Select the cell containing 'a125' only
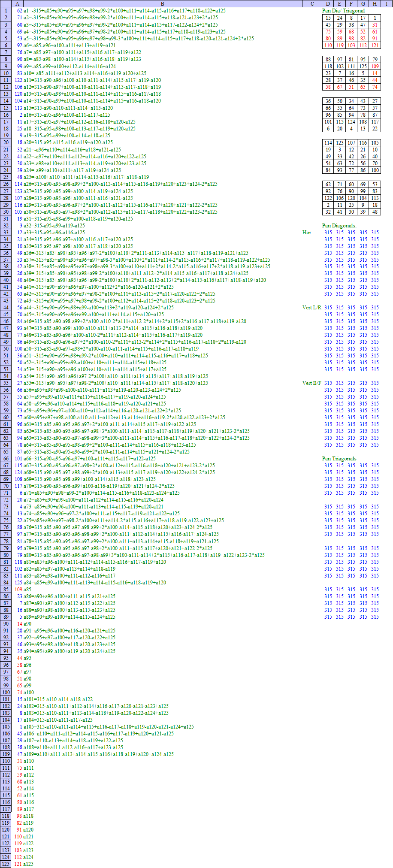 tap(29, 864)
